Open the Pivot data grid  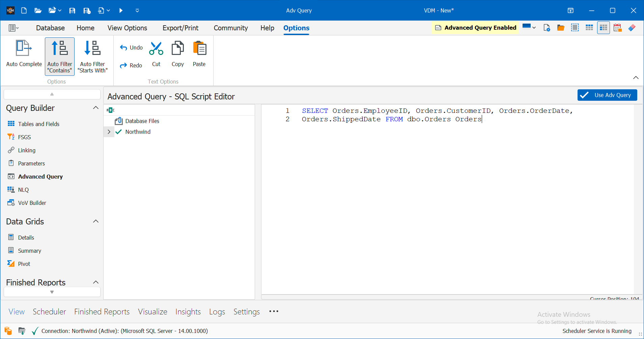pyautogui.click(x=24, y=264)
